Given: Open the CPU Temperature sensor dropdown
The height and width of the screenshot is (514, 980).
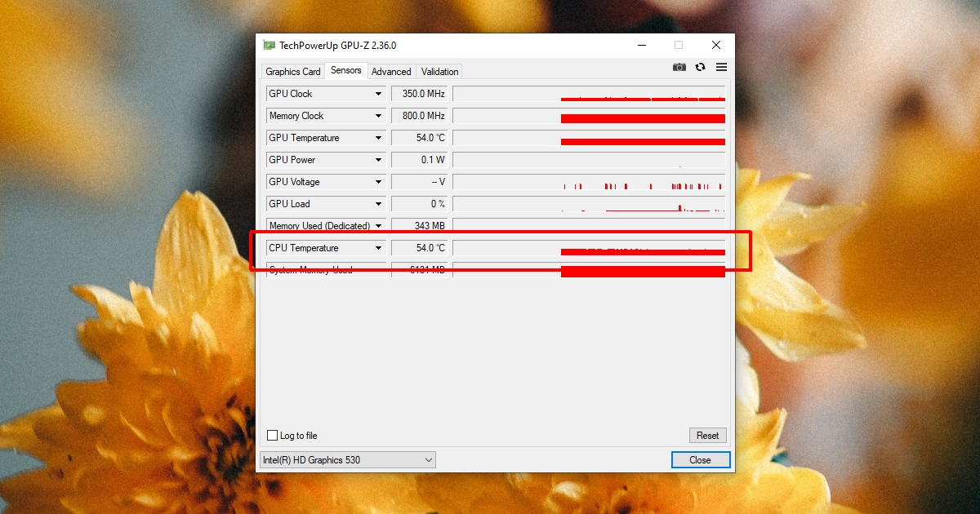Looking at the screenshot, I should (378, 248).
